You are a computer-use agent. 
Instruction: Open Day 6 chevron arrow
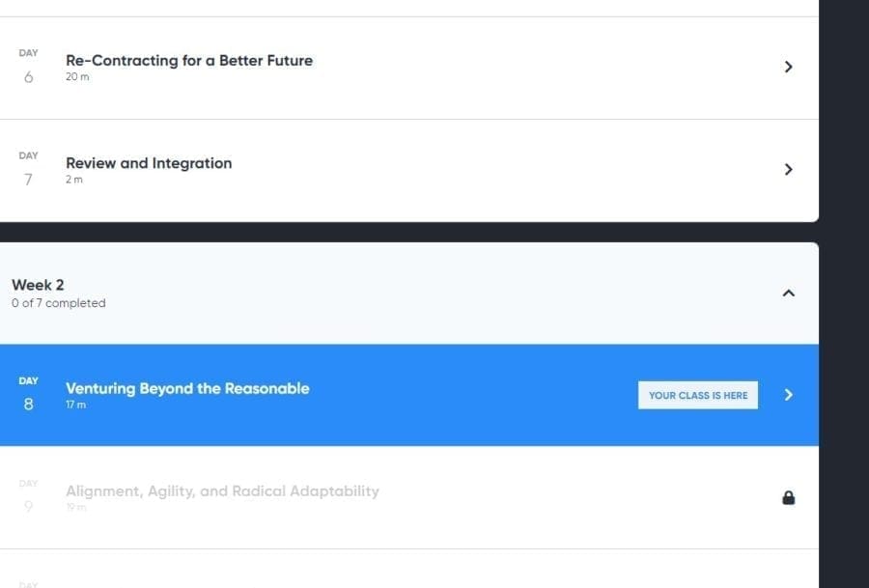pyautogui.click(x=788, y=67)
